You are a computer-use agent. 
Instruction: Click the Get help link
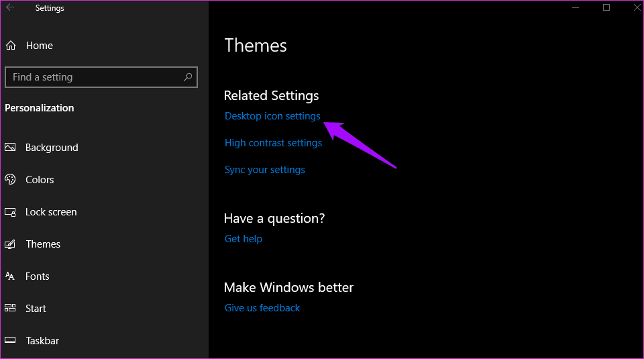(243, 239)
